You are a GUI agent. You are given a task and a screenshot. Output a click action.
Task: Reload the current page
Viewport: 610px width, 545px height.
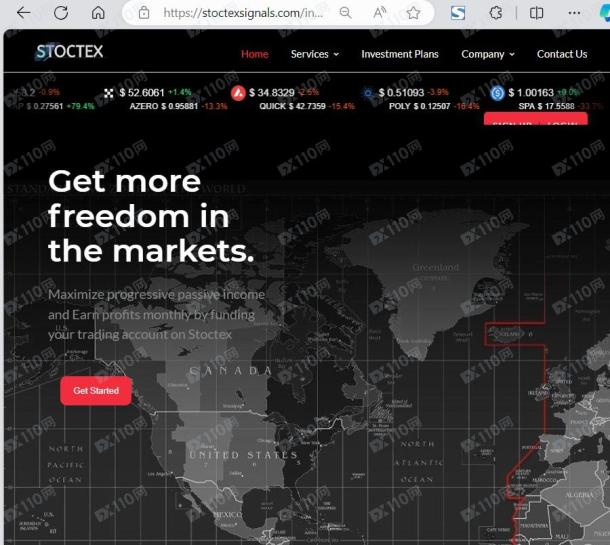coord(61,13)
